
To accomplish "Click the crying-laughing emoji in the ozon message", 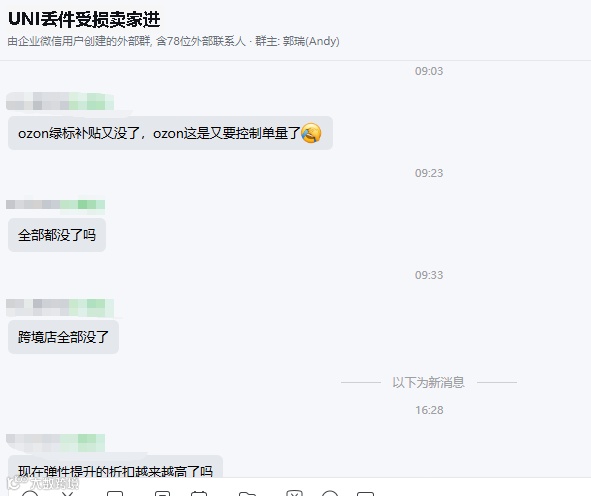I will coord(311,133).
